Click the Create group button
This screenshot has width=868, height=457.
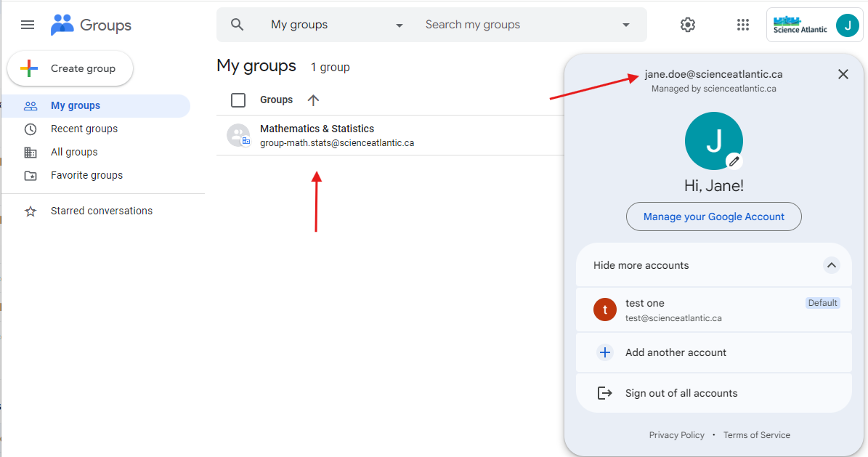click(70, 68)
